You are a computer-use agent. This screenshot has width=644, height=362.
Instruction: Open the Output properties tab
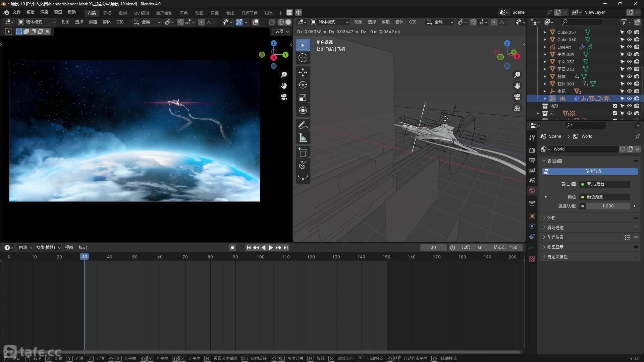click(532, 160)
